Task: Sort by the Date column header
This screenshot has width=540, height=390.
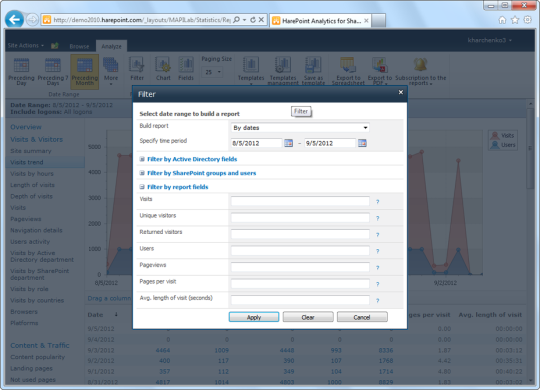Action: [95, 315]
